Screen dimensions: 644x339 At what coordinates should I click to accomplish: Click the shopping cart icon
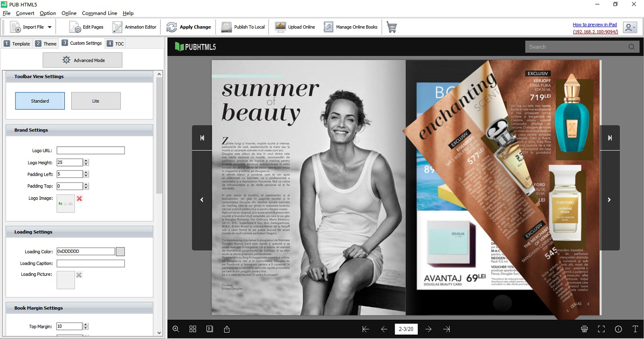tap(392, 27)
